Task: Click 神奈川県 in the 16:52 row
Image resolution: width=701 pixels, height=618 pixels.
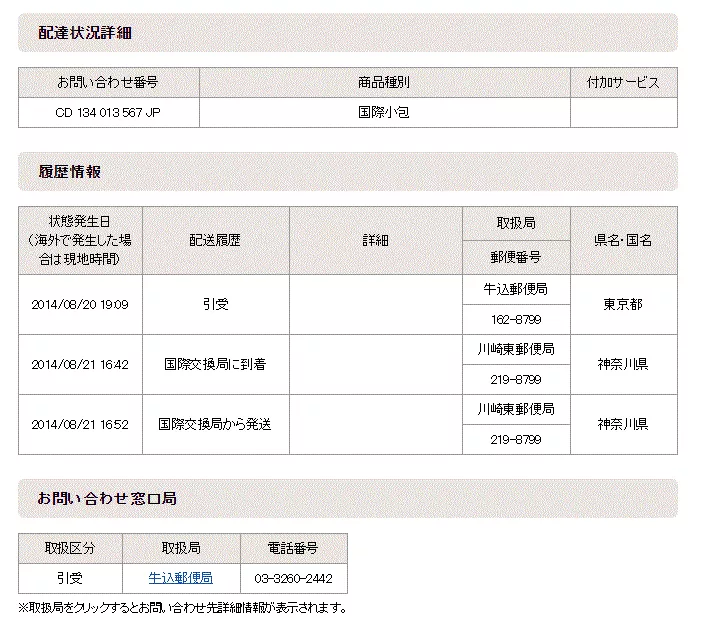Action: click(x=624, y=424)
